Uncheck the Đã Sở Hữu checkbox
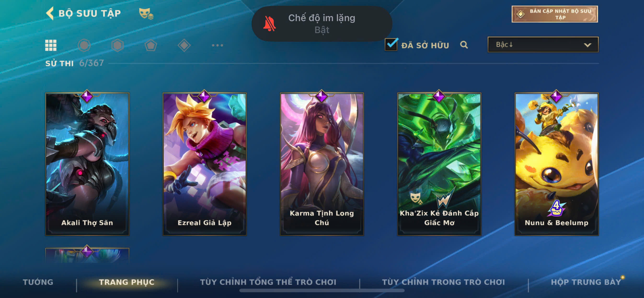 [x=391, y=44]
